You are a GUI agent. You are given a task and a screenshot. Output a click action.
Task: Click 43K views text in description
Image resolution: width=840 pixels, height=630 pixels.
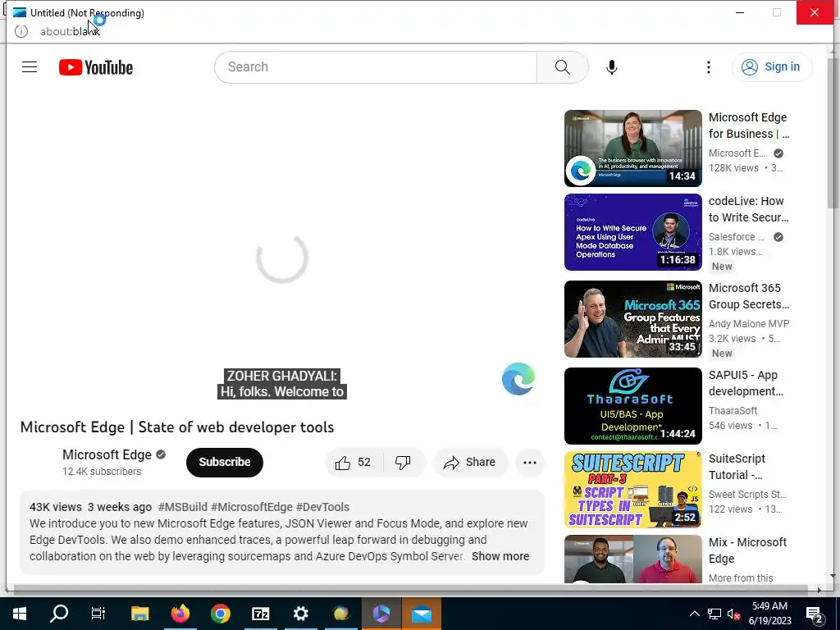tap(56, 507)
